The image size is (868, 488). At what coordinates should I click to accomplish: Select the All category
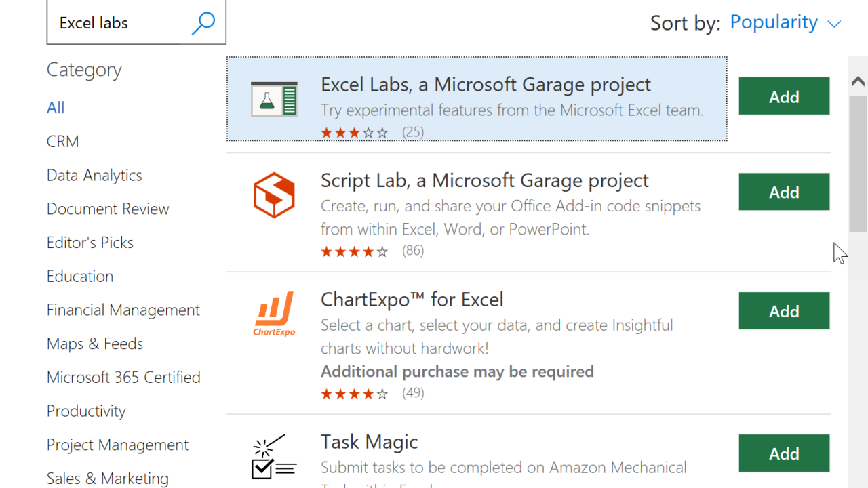pyautogui.click(x=56, y=108)
